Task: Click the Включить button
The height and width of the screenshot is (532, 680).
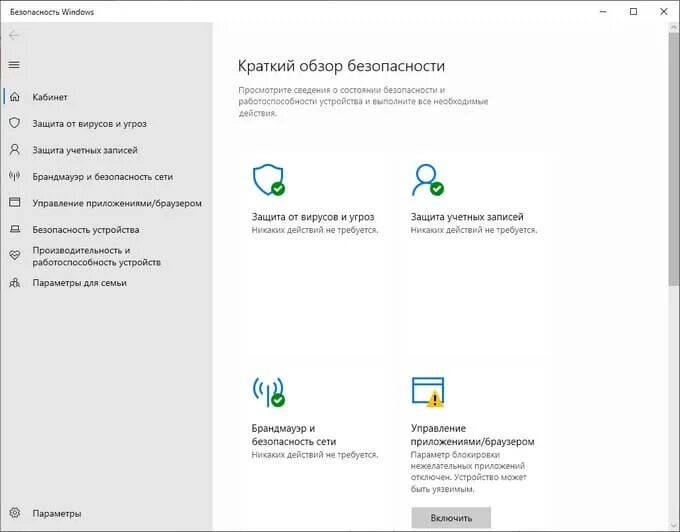Action: [451, 518]
